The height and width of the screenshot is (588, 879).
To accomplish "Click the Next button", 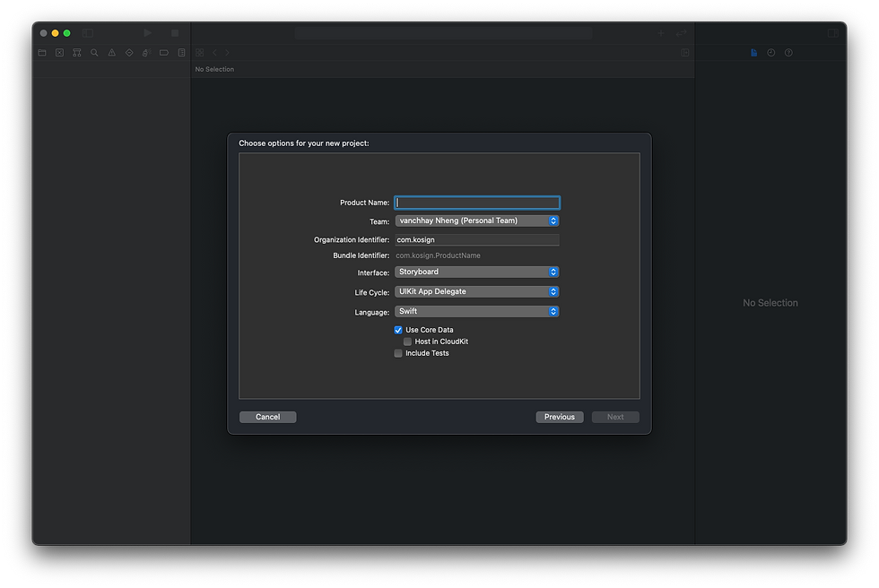I will coord(615,417).
